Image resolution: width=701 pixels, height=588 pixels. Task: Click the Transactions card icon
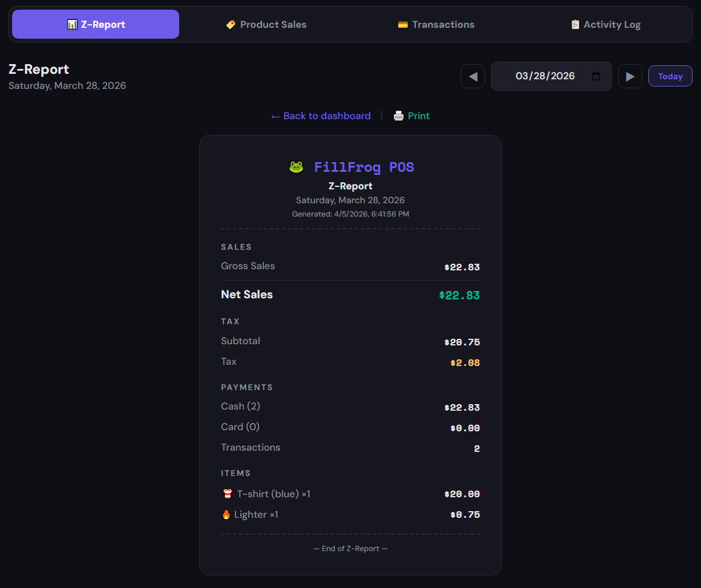coord(403,25)
